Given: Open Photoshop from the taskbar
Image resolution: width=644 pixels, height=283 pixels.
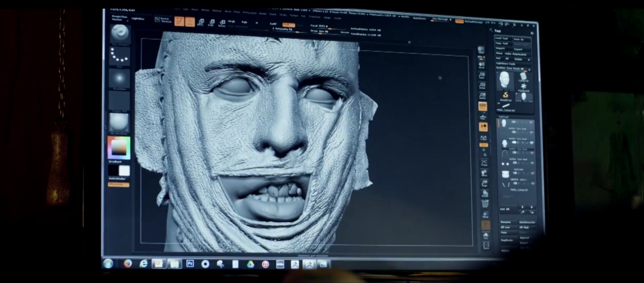Looking at the screenshot, I should coord(190,263).
